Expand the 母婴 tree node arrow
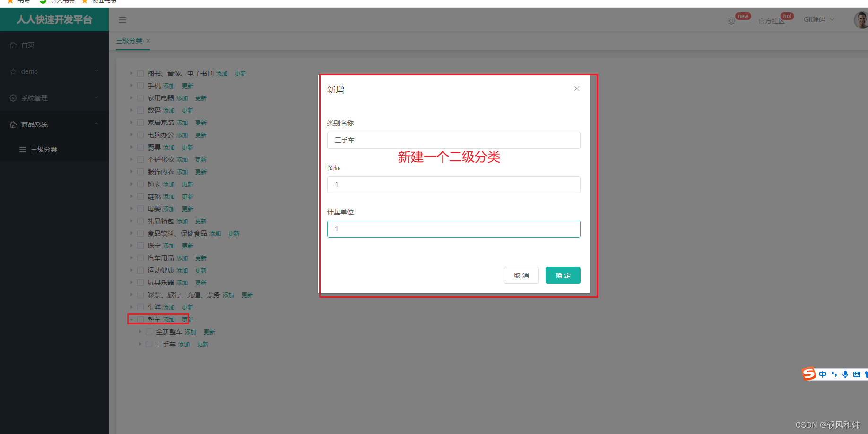This screenshot has width=868, height=434. (x=131, y=209)
